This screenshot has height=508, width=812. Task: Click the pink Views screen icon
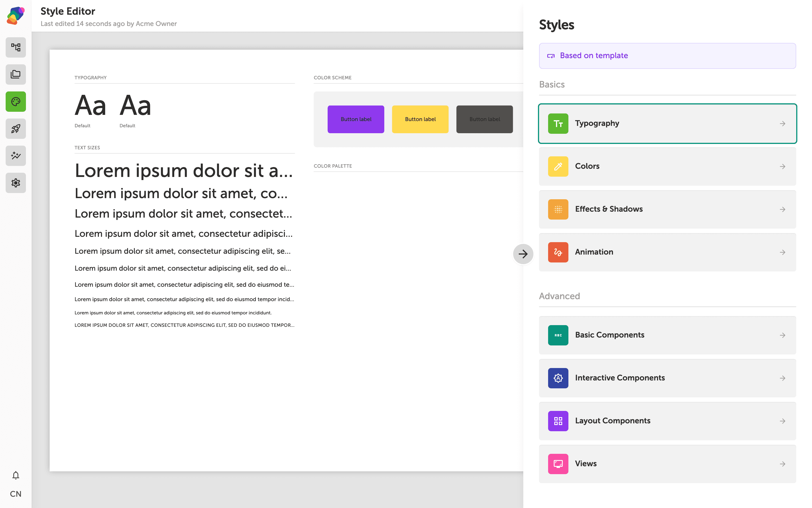pos(558,464)
